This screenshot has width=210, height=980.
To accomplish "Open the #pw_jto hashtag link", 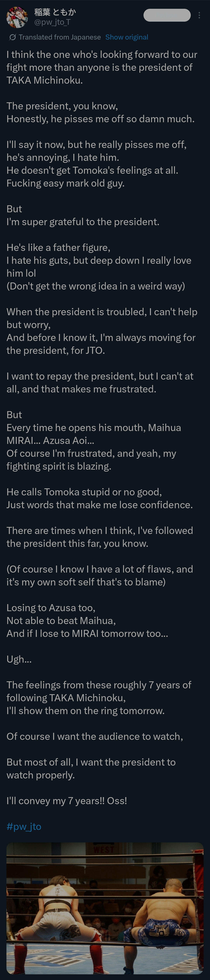I will pyautogui.click(x=24, y=826).
